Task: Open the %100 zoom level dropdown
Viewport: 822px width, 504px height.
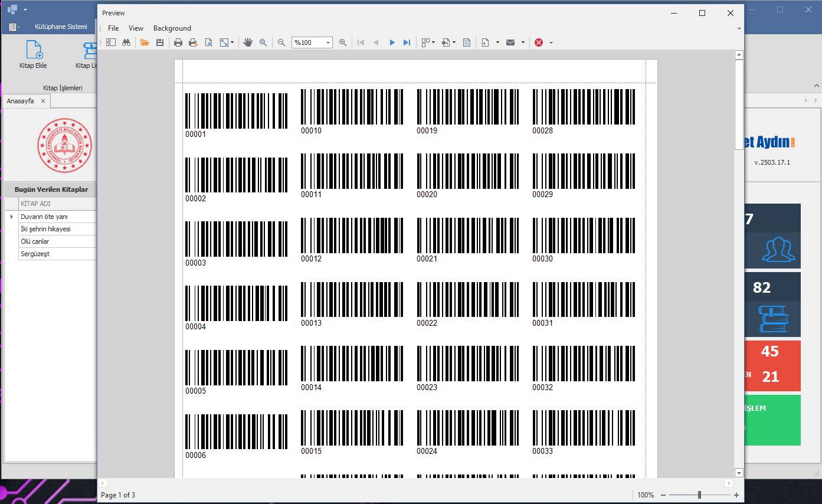Action: (328, 42)
